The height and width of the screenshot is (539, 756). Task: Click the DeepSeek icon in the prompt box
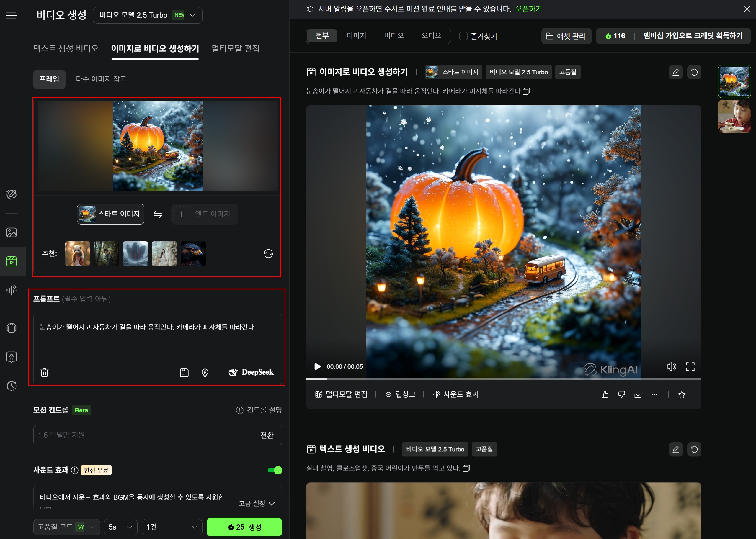(x=234, y=372)
